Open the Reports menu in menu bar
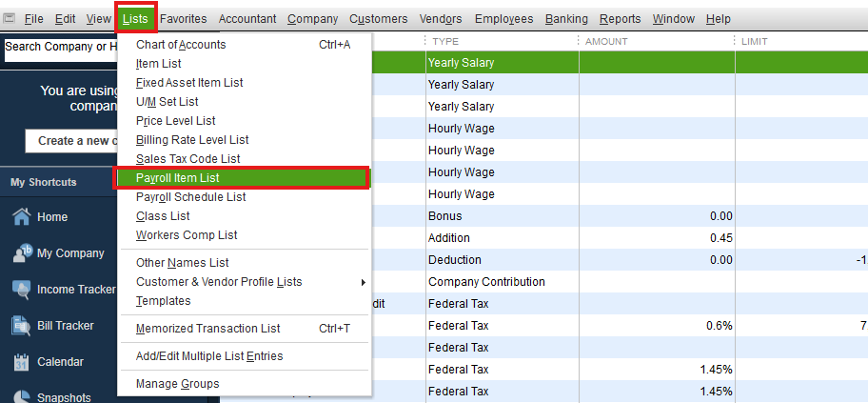Screen dimensions: 868x403 tap(620, 19)
